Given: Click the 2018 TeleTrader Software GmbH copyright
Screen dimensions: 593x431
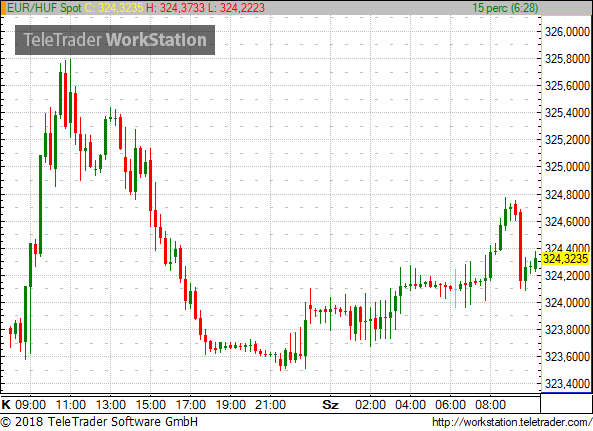Looking at the screenshot, I should pos(99,422).
